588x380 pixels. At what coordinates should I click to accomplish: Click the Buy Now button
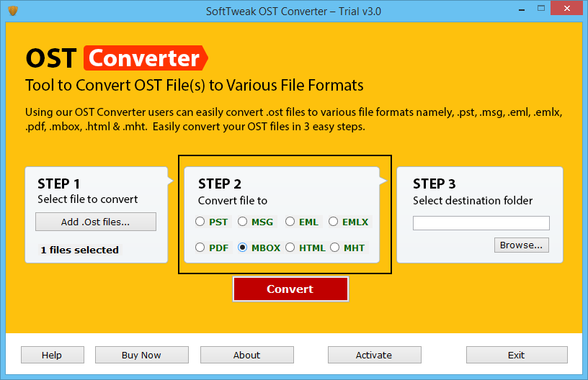(142, 355)
